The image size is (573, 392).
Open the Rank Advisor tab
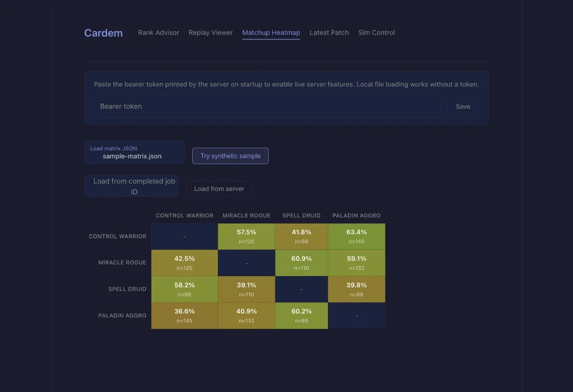[x=159, y=32]
